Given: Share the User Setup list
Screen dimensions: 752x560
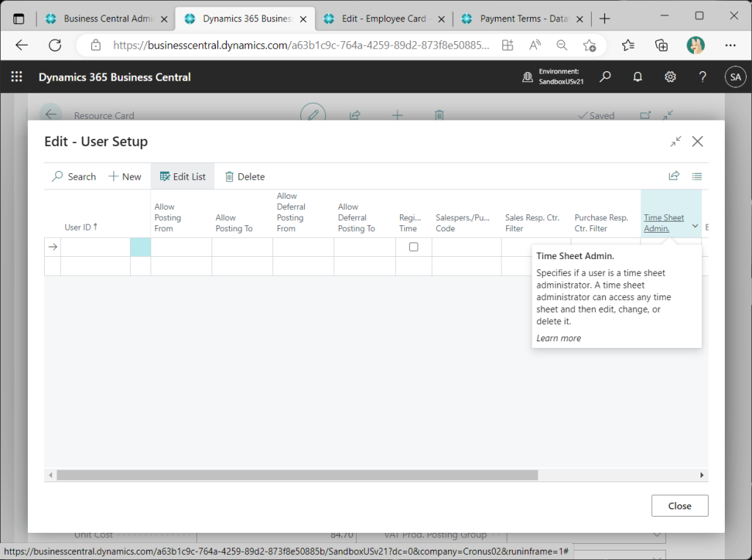Looking at the screenshot, I should point(674,176).
